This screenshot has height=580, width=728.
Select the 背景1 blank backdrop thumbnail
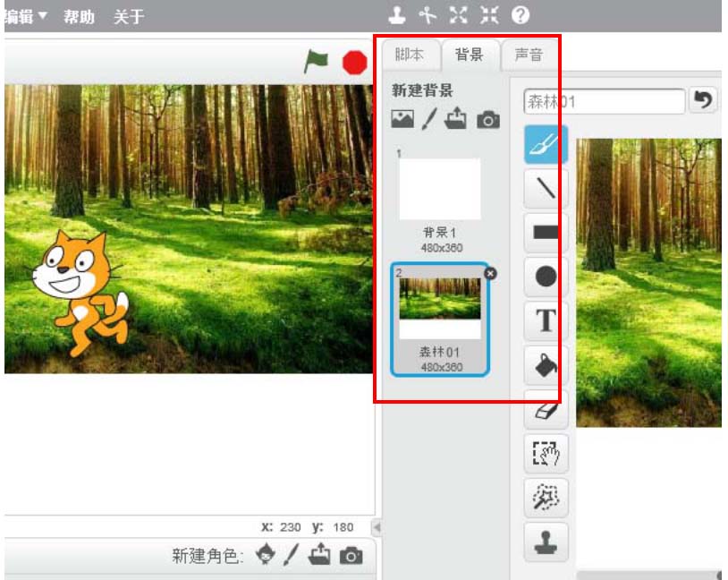(x=439, y=190)
